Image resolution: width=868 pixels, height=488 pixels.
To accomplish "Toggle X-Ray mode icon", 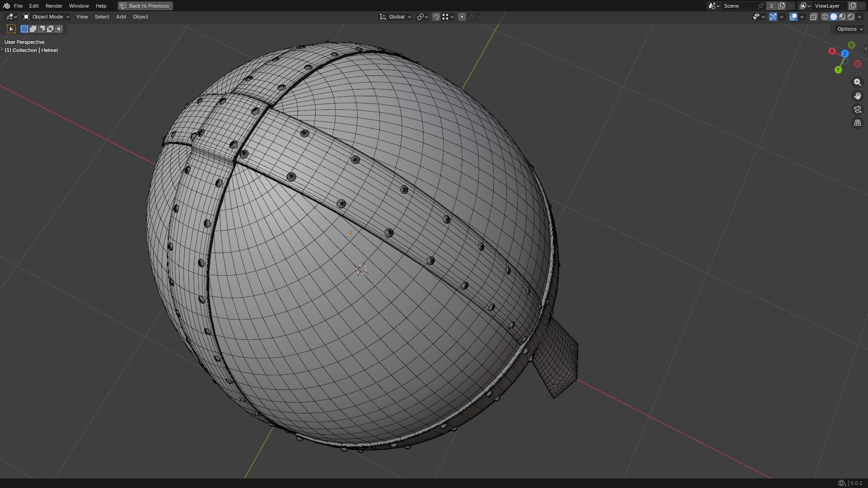I will 813,17.
